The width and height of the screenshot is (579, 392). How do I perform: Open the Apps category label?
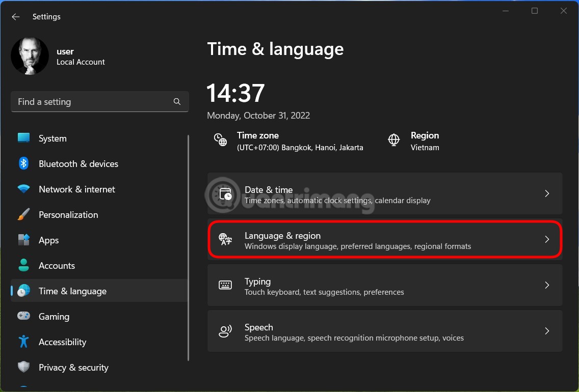[x=49, y=240]
